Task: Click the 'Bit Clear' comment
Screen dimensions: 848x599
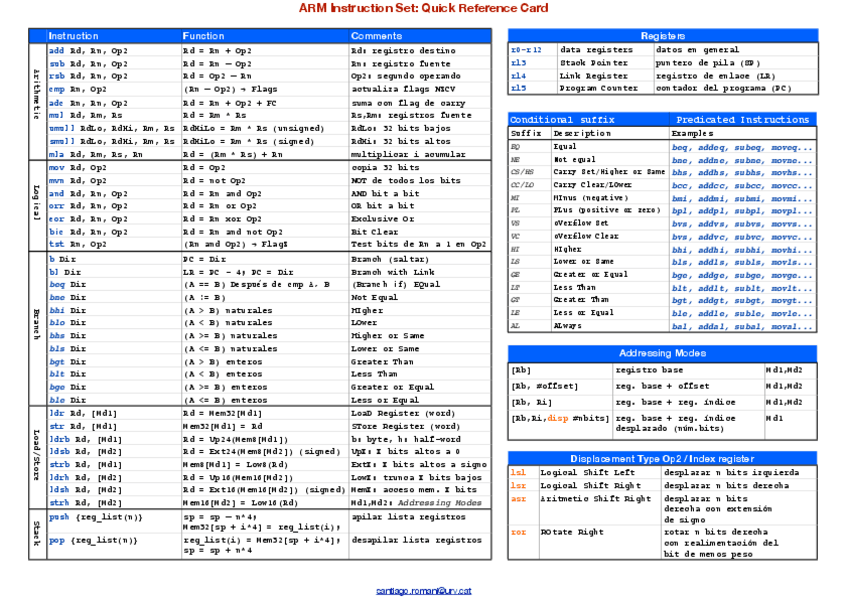Action: tap(374, 232)
